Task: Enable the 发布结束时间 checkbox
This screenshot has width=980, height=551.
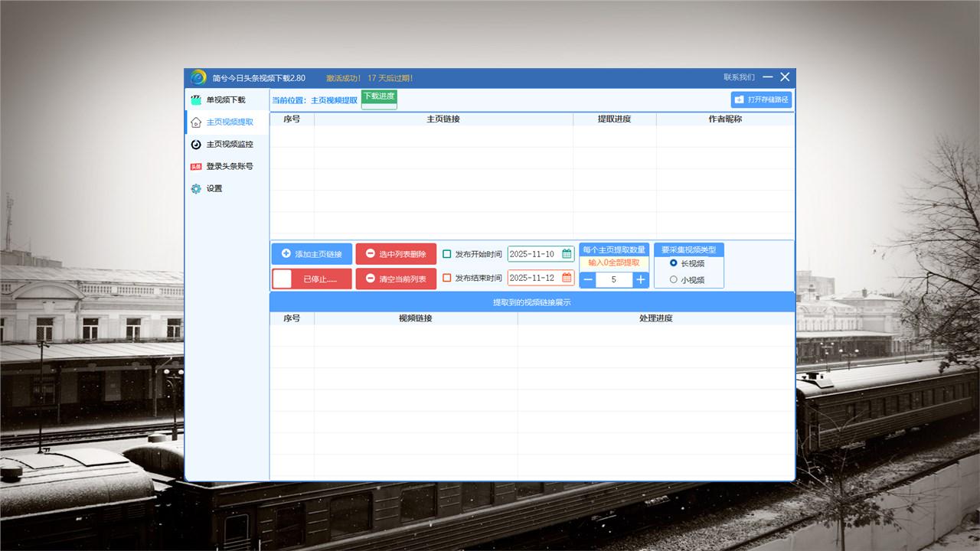Action: (x=447, y=278)
